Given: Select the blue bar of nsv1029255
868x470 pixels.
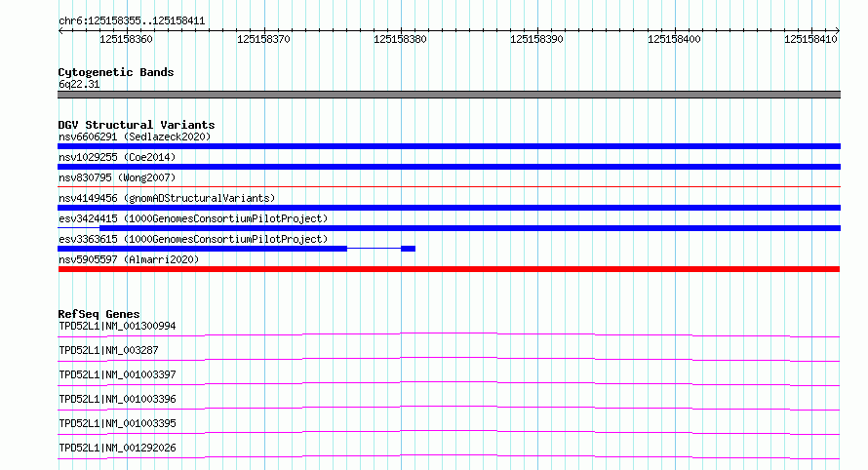Looking at the screenshot, I should [449, 167].
